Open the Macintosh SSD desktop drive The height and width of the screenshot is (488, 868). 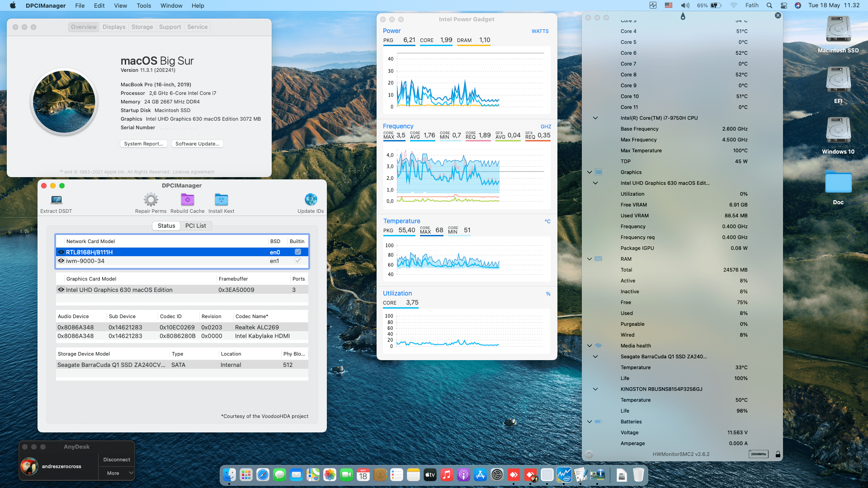838,35
